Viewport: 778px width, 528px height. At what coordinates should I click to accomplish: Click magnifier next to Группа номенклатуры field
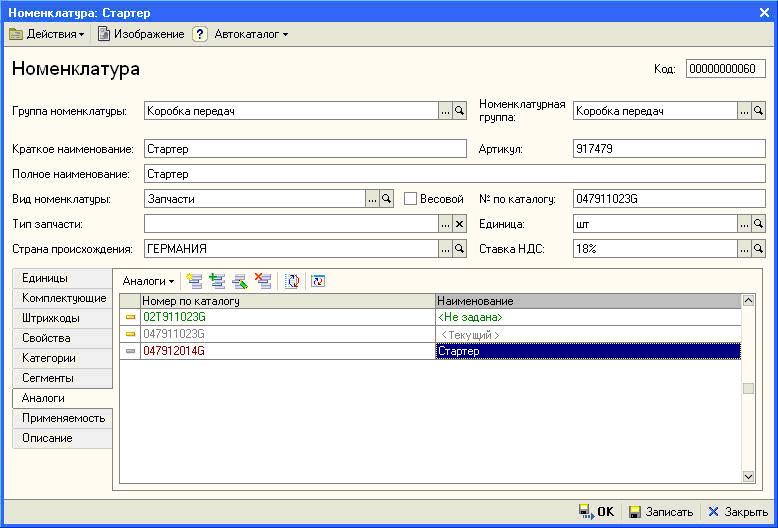460,112
